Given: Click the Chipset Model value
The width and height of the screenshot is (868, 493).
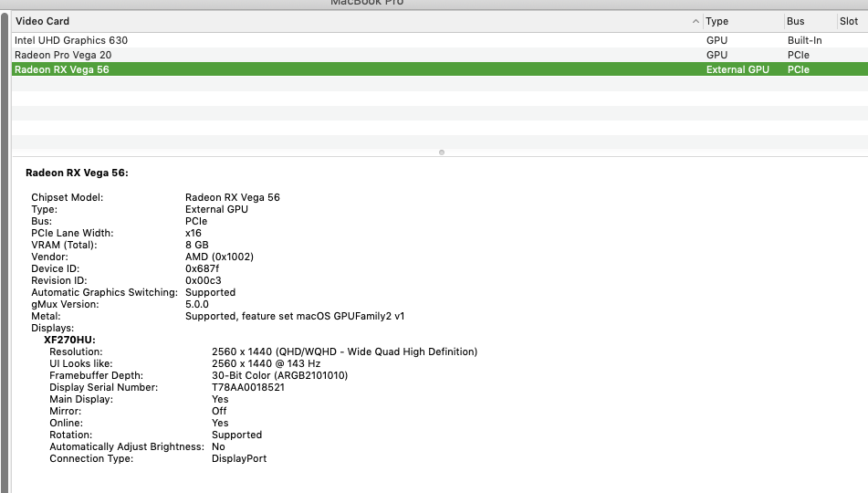Looking at the screenshot, I should coord(233,197).
